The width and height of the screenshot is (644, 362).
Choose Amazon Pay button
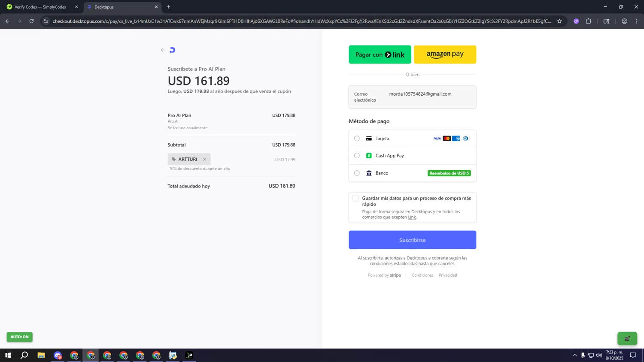coord(445,54)
